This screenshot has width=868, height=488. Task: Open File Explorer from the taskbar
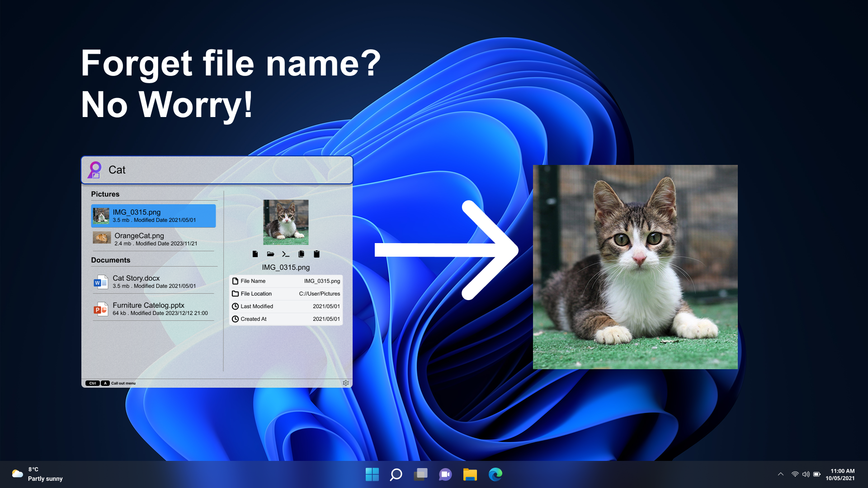coord(470,474)
